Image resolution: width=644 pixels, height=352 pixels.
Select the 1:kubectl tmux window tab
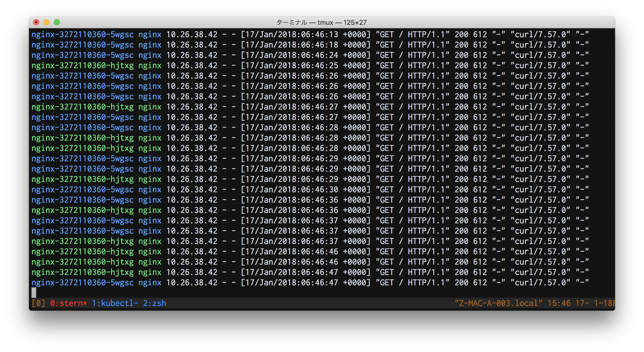coord(115,303)
